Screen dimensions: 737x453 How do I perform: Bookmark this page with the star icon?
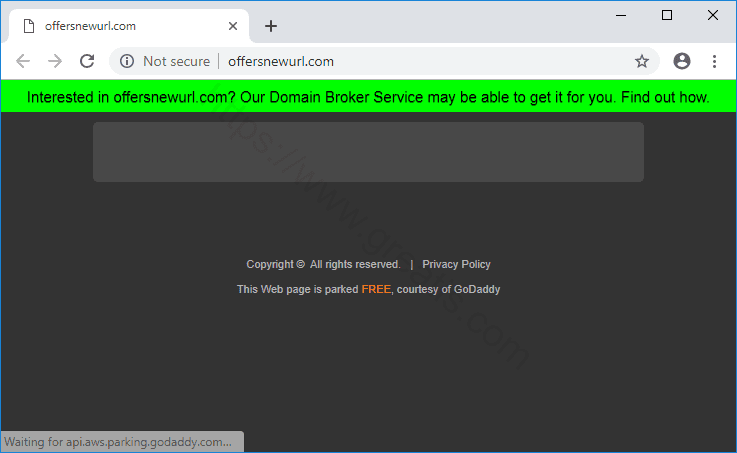pos(642,61)
